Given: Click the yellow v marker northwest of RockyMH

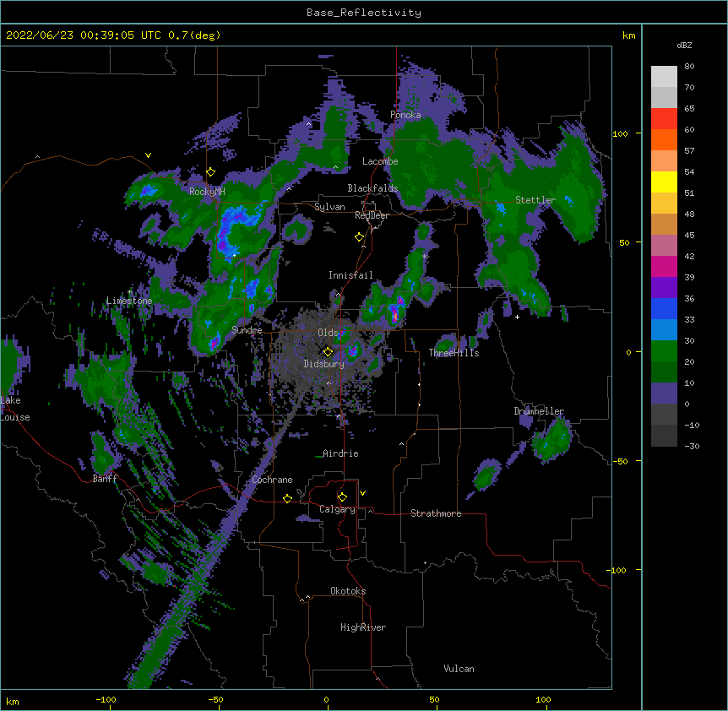Looking at the screenshot, I should (x=148, y=155).
